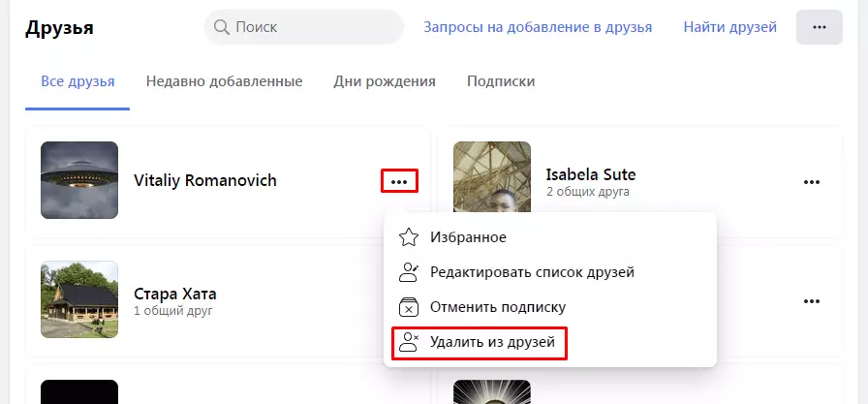This screenshot has width=868, height=404.
Task: Click the name Стара Хата
Action: tap(175, 294)
